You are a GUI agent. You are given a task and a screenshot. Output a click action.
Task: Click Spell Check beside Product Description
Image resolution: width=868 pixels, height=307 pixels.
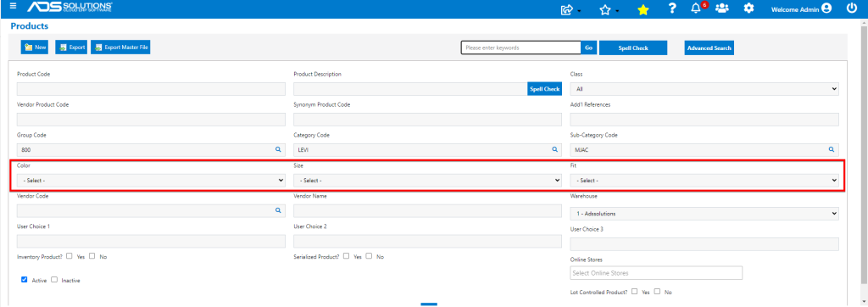(x=545, y=89)
